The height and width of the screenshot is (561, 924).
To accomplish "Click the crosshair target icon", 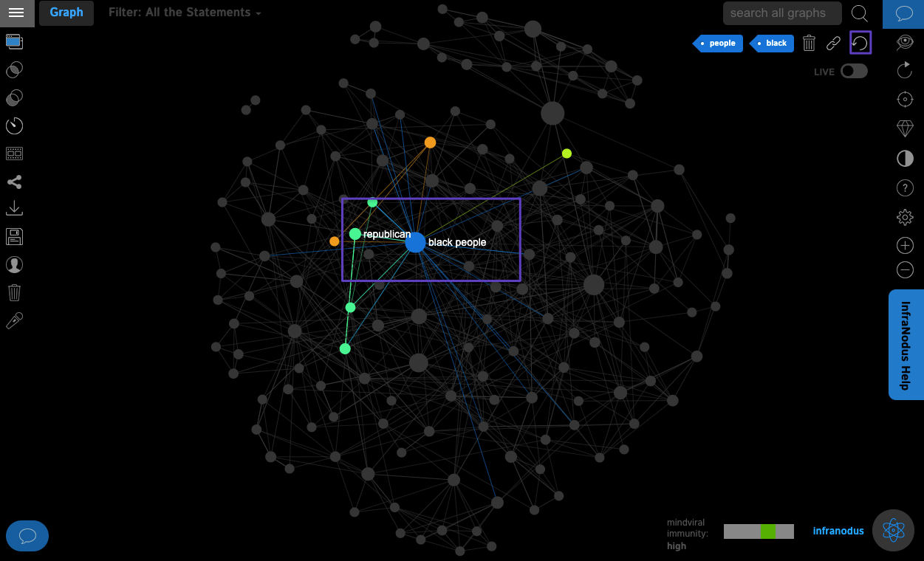I will 905,99.
